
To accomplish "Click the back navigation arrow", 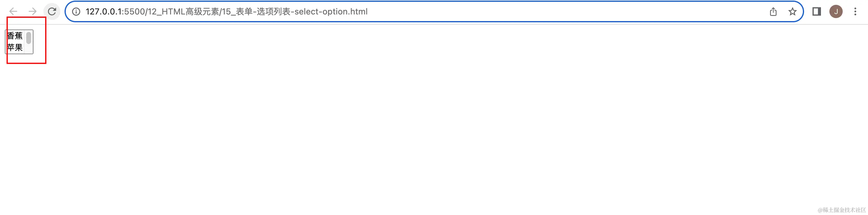I will point(13,11).
